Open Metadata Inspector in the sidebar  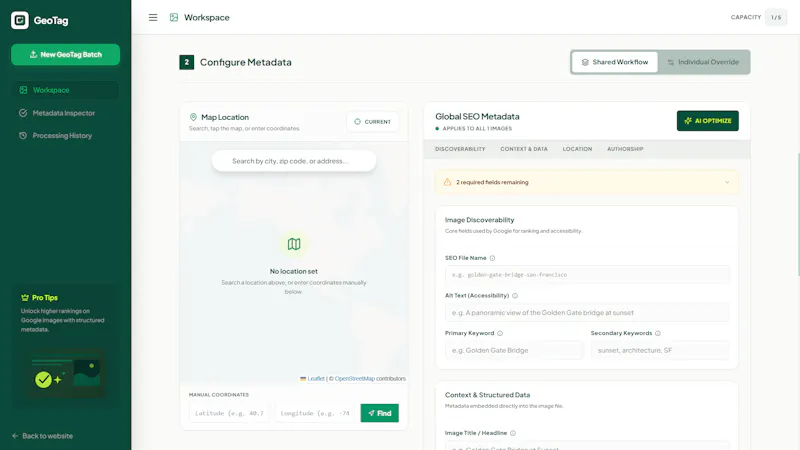(x=65, y=113)
